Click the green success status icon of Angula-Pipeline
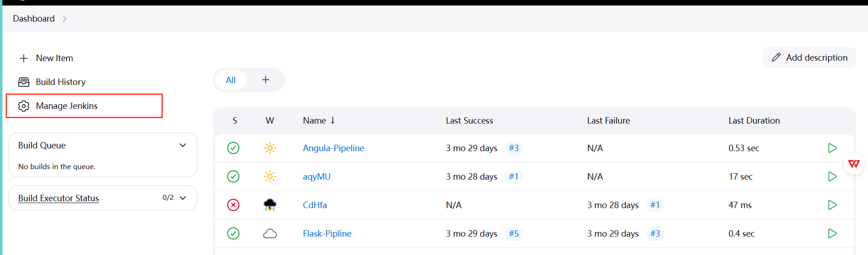The width and height of the screenshot is (868, 255). (x=233, y=148)
